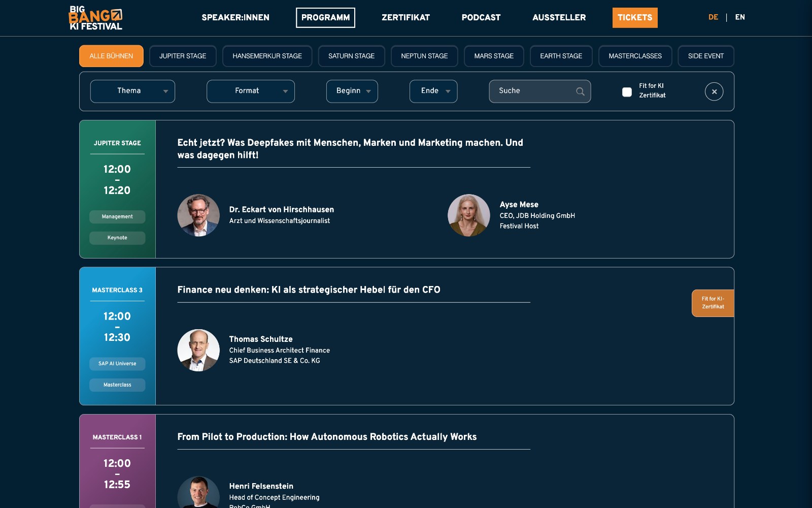Image resolution: width=812 pixels, height=508 pixels.
Task: Click "Festival Host" text
Action: point(519,226)
